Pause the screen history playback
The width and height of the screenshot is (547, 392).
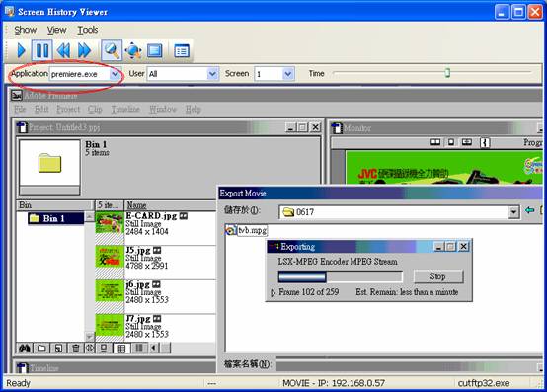(x=42, y=51)
